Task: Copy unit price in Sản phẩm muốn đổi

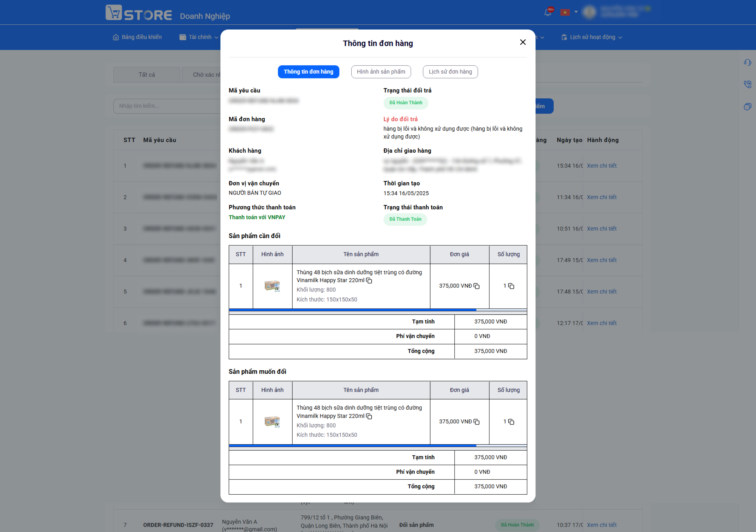Action: 476,422
